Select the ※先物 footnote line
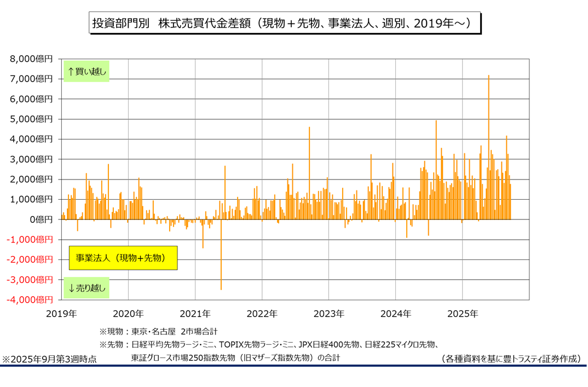This screenshot has height=387, width=588. click(x=268, y=345)
